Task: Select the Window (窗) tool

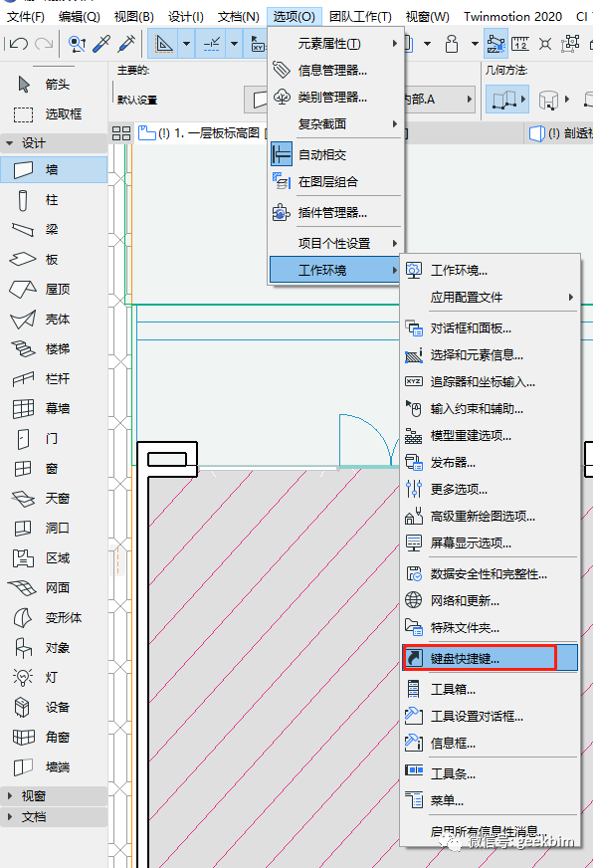Action: 54,468
